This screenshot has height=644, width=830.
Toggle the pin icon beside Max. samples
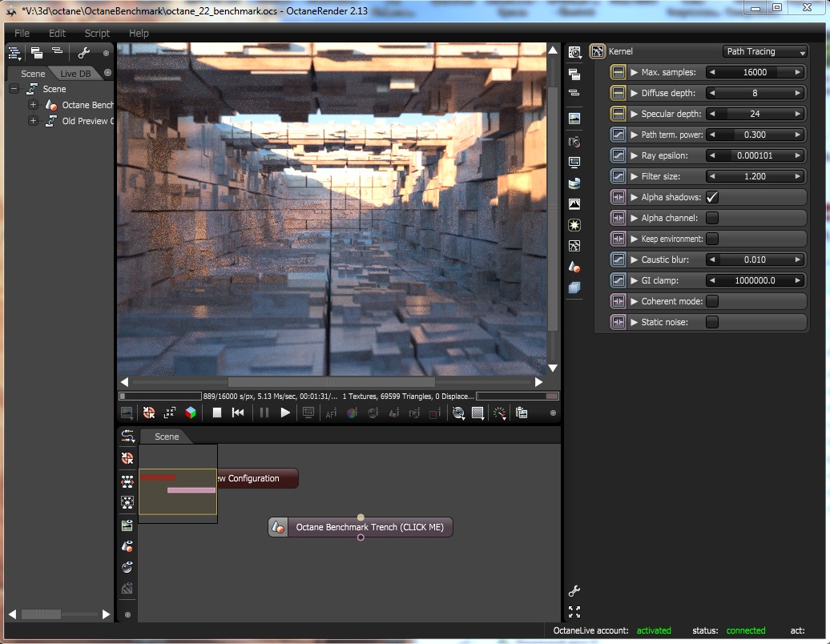618,72
